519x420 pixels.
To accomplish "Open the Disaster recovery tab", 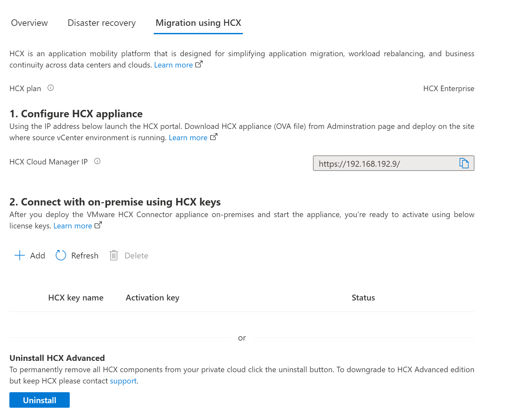I will click(x=102, y=23).
